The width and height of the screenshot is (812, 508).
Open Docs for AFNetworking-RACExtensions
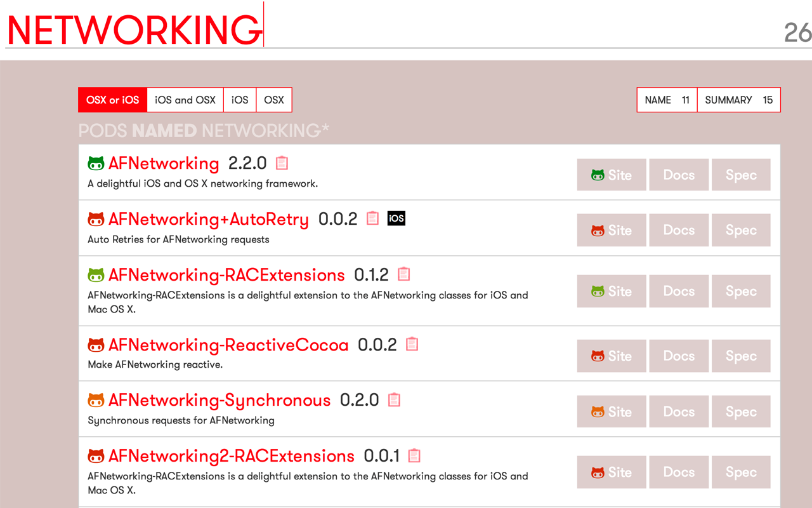pyautogui.click(x=679, y=291)
